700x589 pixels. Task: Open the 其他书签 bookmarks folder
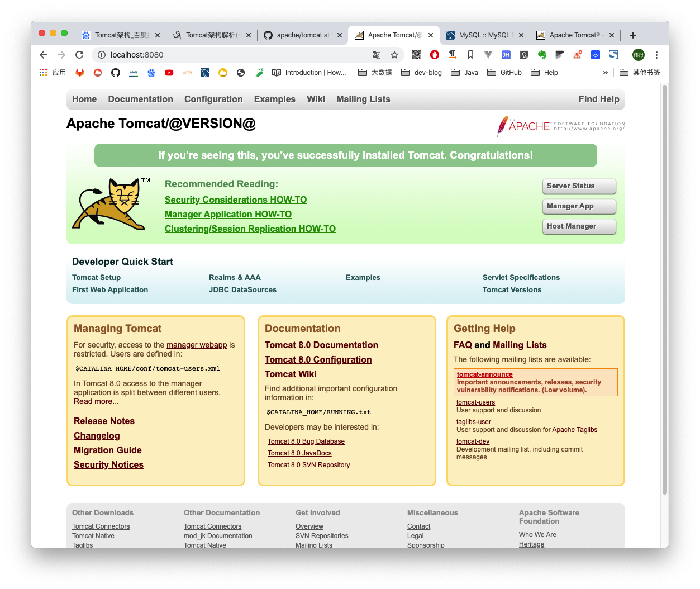(x=640, y=73)
